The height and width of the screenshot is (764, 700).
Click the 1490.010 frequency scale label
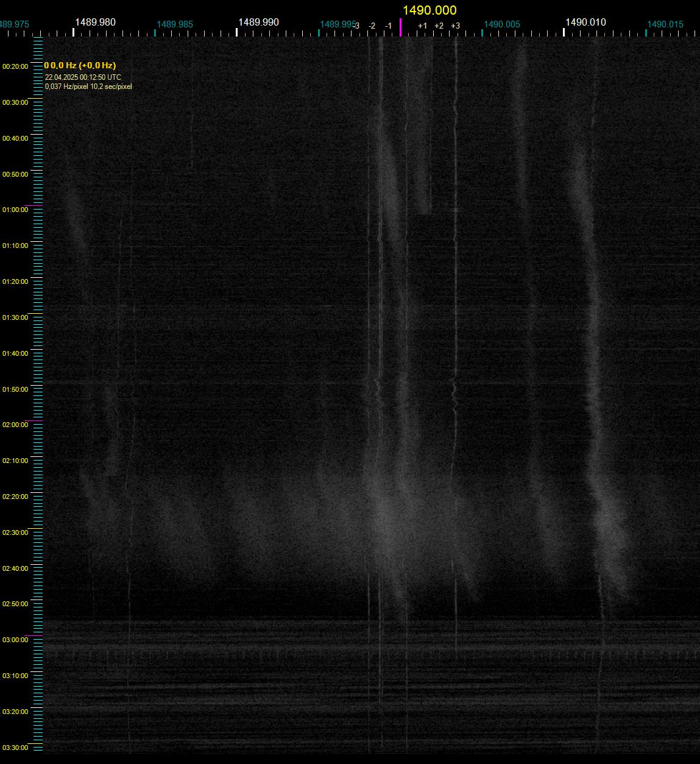585,22
